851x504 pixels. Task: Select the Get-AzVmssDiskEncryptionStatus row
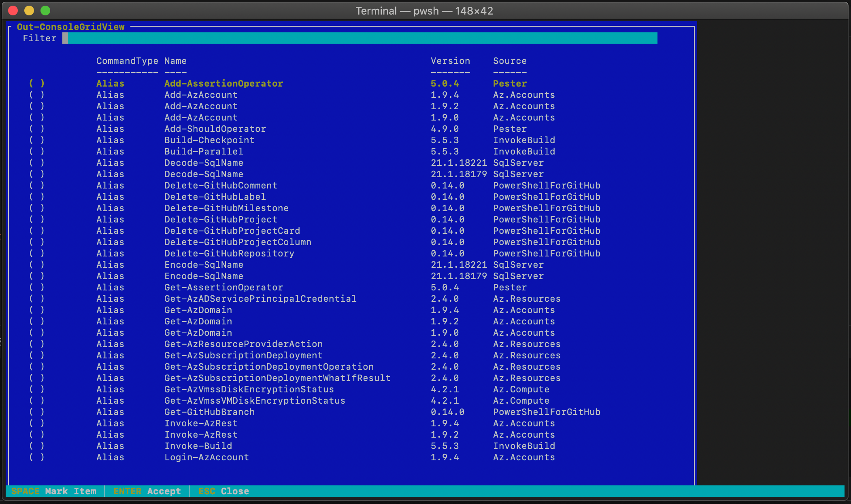tap(249, 389)
